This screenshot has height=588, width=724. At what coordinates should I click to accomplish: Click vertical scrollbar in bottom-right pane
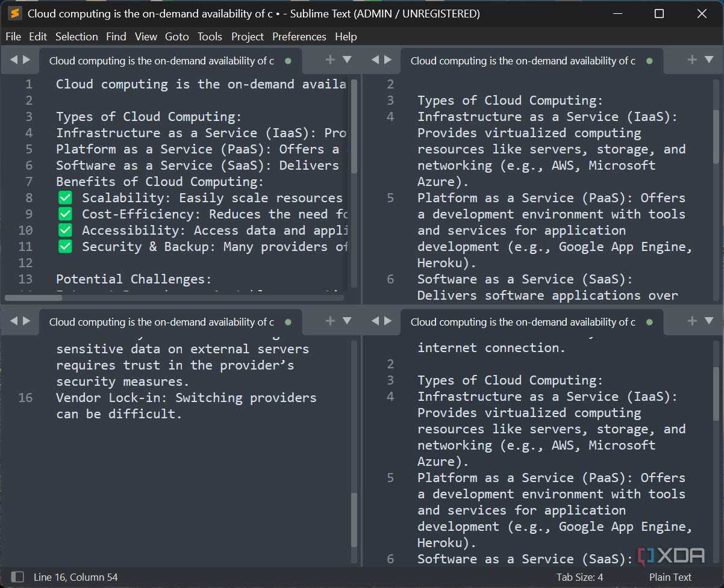coord(716,394)
